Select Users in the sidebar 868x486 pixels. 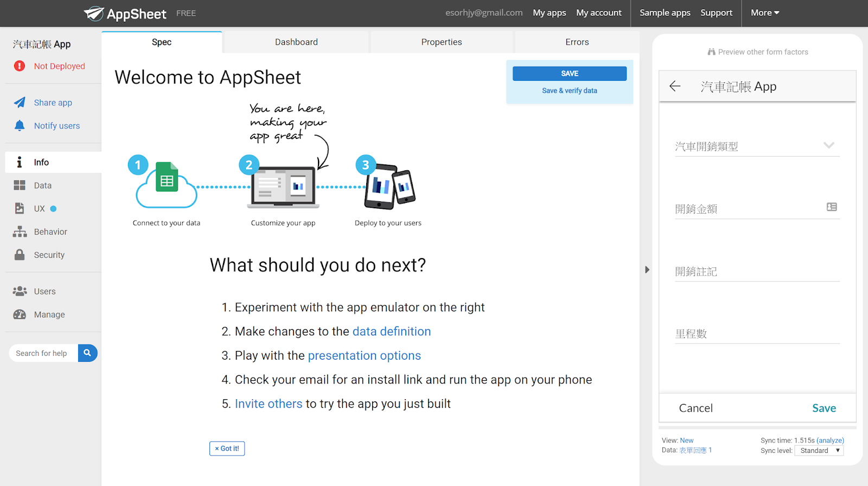tap(45, 291)
